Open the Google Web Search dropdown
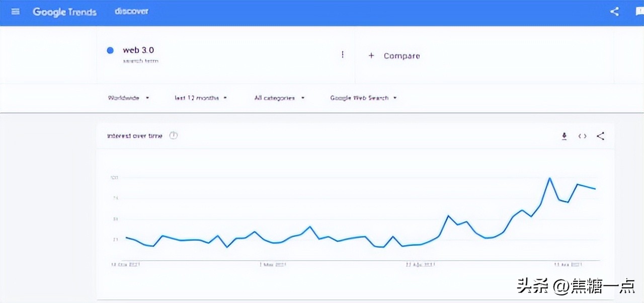The image size is (644, 303). tap(363, 98)
